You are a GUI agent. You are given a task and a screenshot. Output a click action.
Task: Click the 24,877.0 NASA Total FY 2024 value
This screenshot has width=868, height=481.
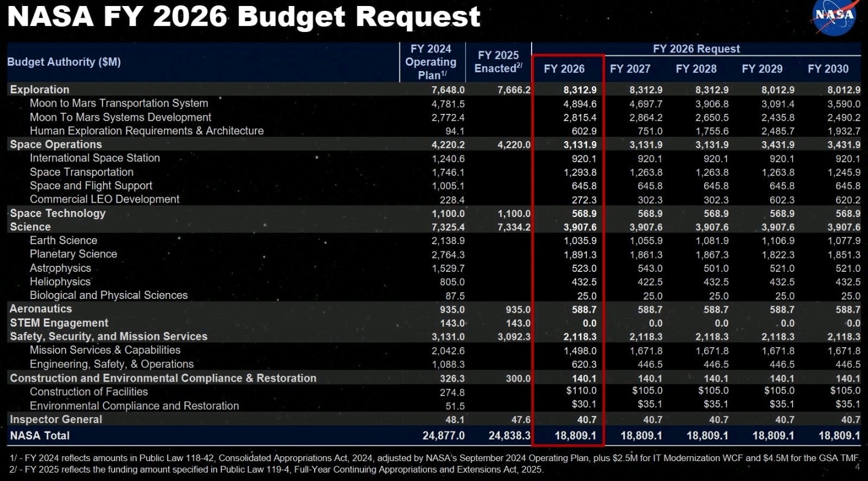444,435
